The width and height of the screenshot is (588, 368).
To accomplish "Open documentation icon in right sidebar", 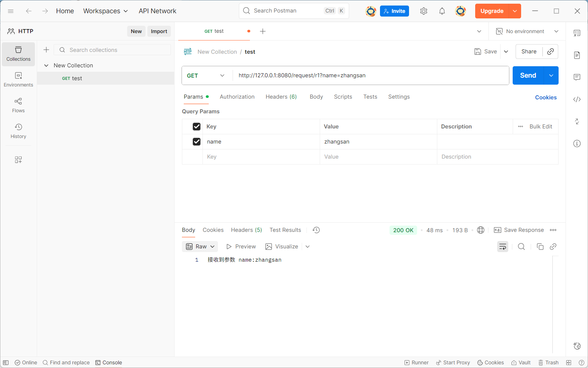I will [x=577, y=55].
